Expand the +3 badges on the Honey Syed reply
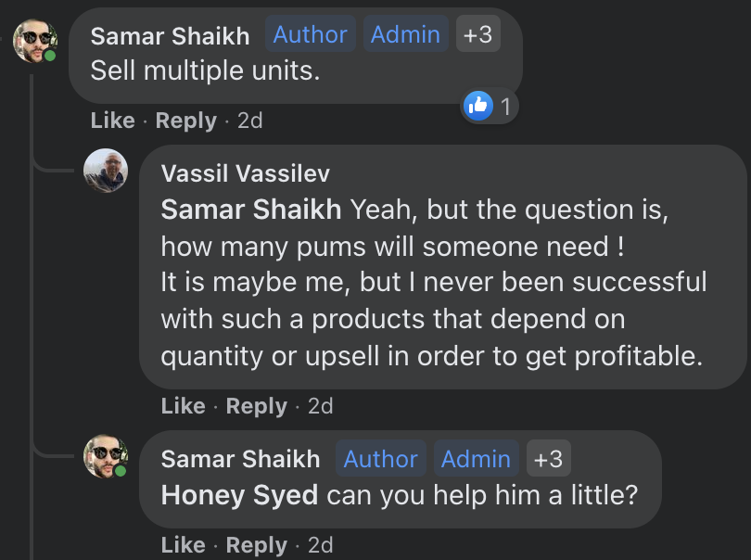The height and width of the screenshot is (560, 751). pyautogui.click(x=548, y=459)
